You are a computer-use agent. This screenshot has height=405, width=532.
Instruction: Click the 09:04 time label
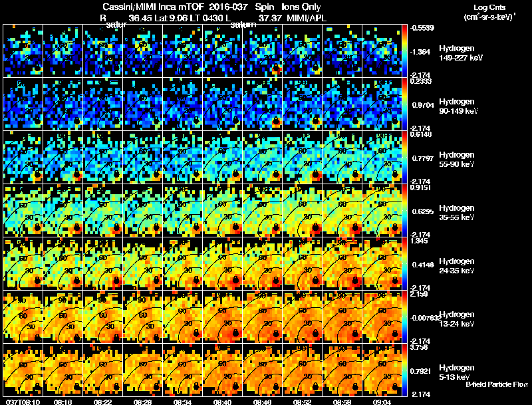(x=382, y=402)
